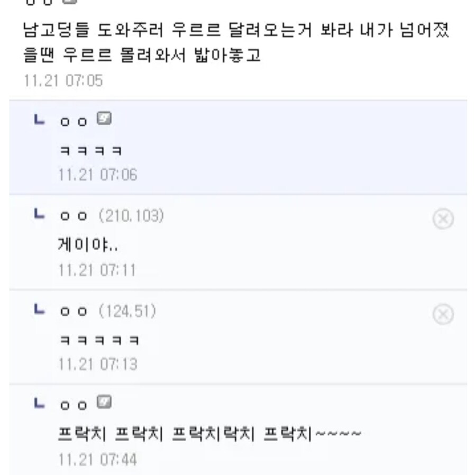Remove the reply by ㅇㅇ (124.51)
Viewport: 476px width, 475px height.
coord(443,314)
